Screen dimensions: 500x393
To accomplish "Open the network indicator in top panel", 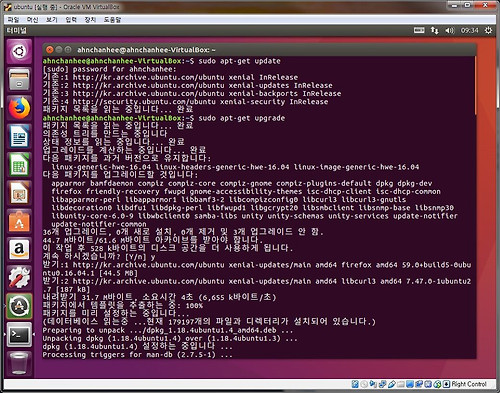I will click(x=435, y=30).
